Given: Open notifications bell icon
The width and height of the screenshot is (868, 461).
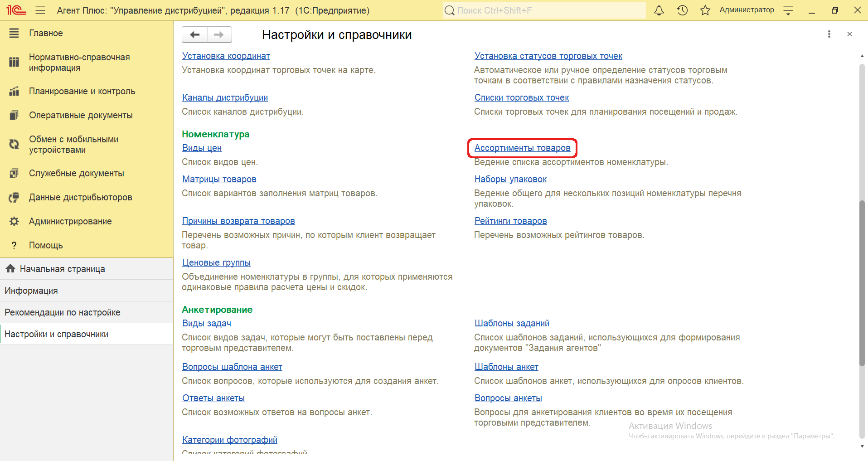Looking at the screenshot, I should (659, 10).
